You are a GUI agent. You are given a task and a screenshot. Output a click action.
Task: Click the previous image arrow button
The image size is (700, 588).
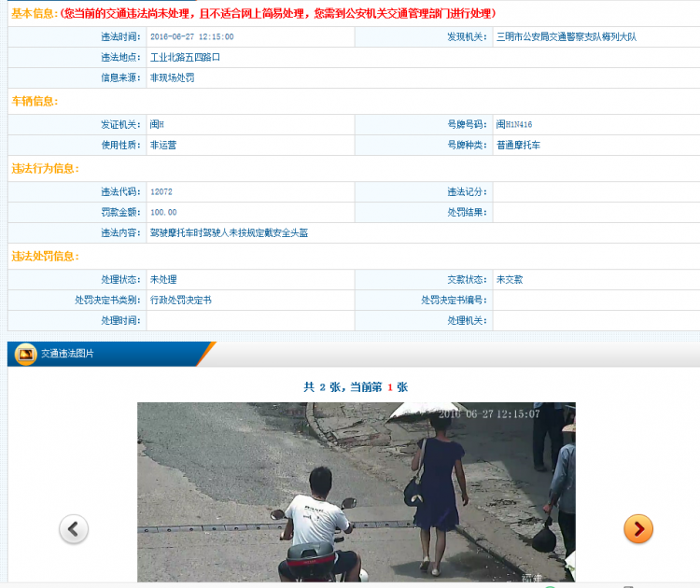[x=74, y=529]
